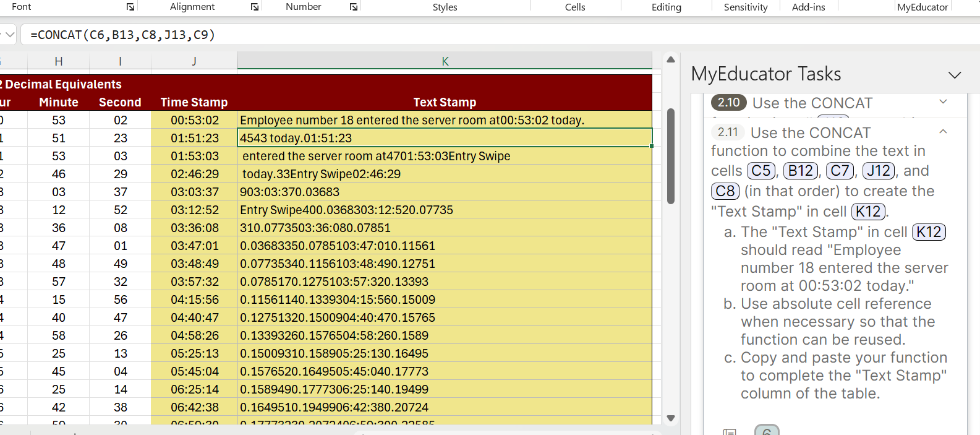Click the J12 cell reference chip
The image size is (980, 435).
tap(879, 171)
